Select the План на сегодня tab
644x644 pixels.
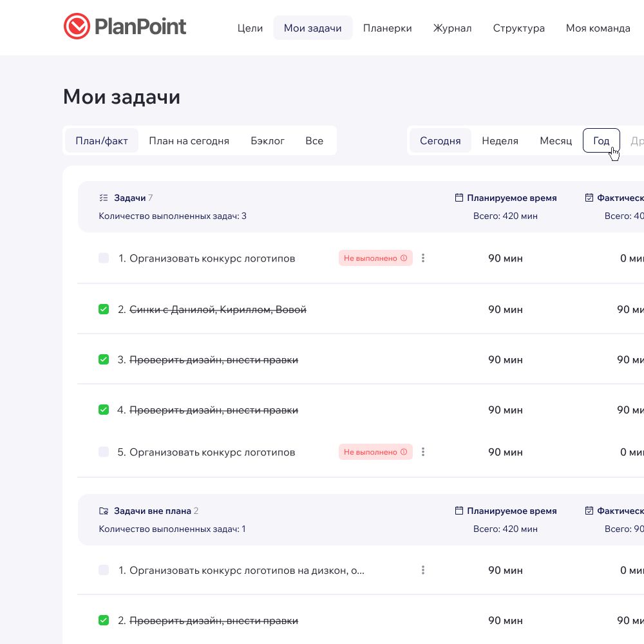tap(189, 141)
